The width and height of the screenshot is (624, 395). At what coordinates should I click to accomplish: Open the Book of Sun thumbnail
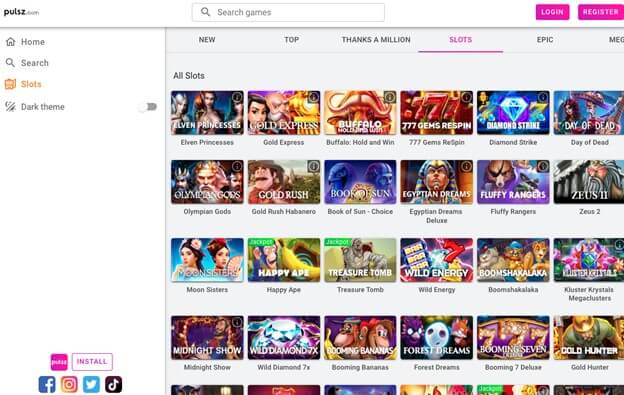[x=360, y=182]
